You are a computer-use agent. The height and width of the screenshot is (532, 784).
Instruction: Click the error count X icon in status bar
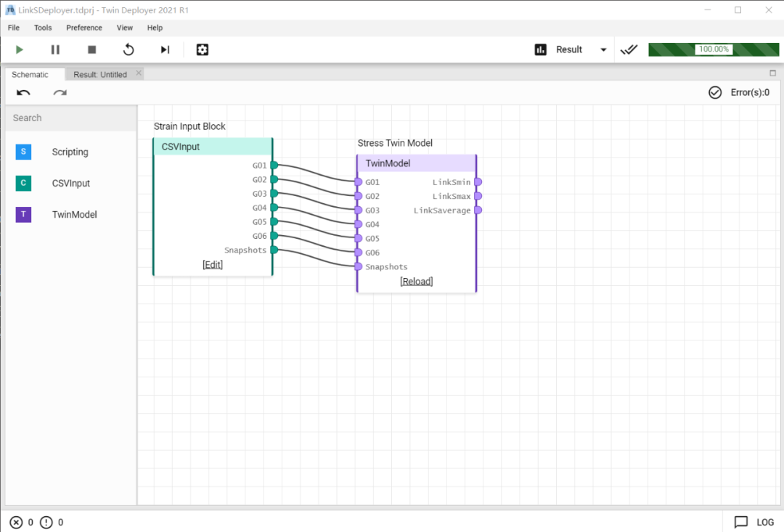click(16, 523)
